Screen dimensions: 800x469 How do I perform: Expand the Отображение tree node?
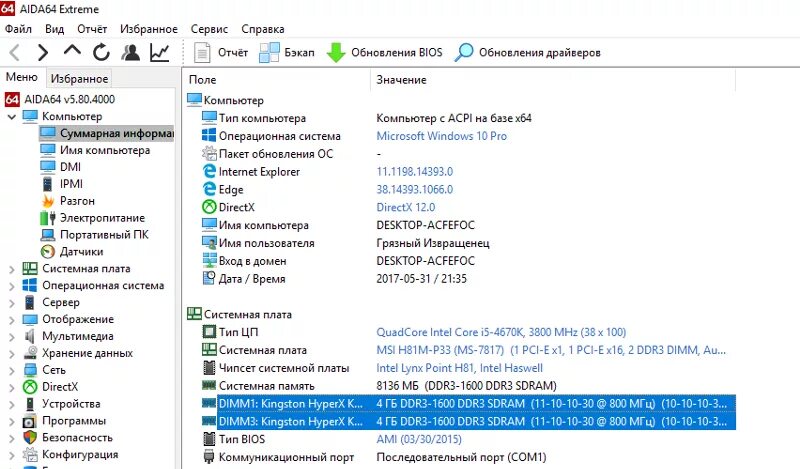coord(12,319)
